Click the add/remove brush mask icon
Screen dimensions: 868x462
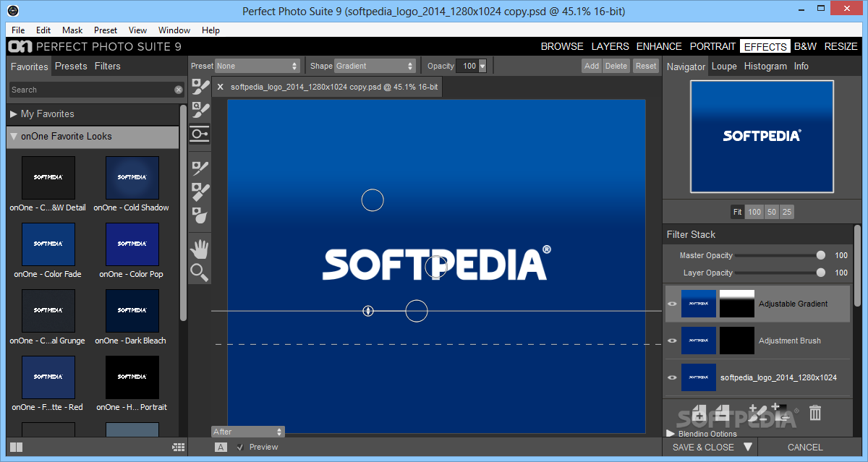[x=757, y=413]
